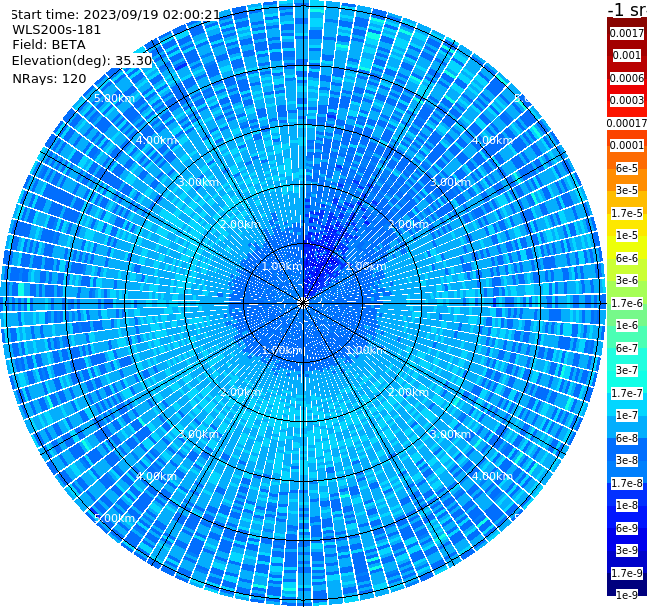Select the 6e-7 colorbar value

(x=627, y=348)
